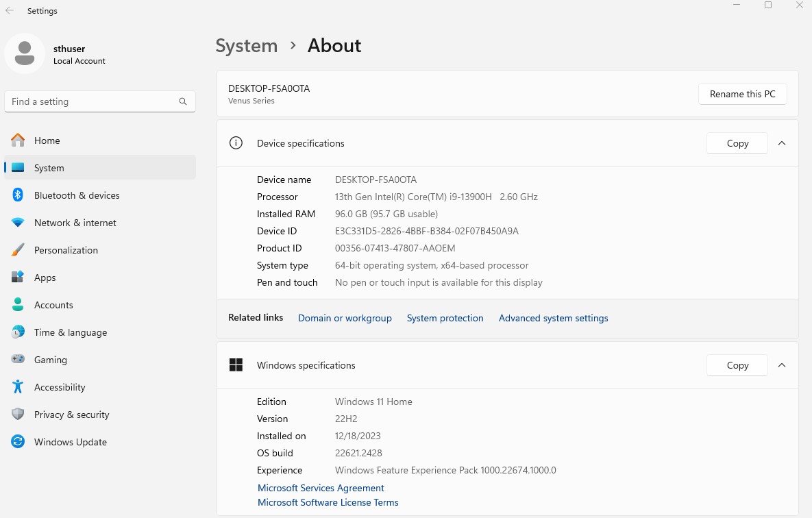Click the Rename this PC button
The width and height of the screenshot is (812, 518).
pos(742,94)
